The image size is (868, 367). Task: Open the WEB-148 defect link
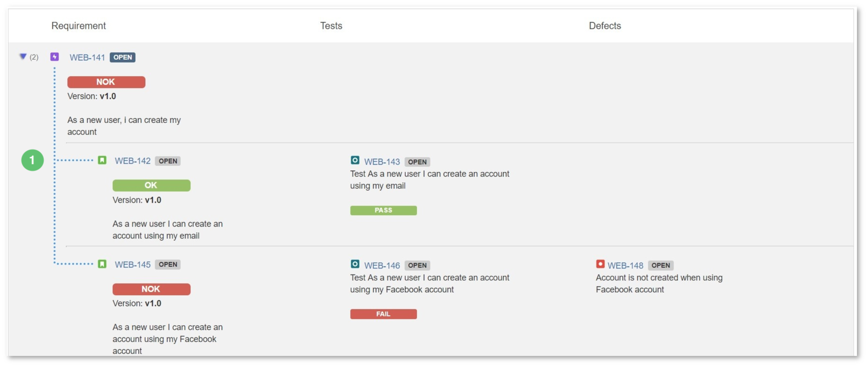pos(625,265)
